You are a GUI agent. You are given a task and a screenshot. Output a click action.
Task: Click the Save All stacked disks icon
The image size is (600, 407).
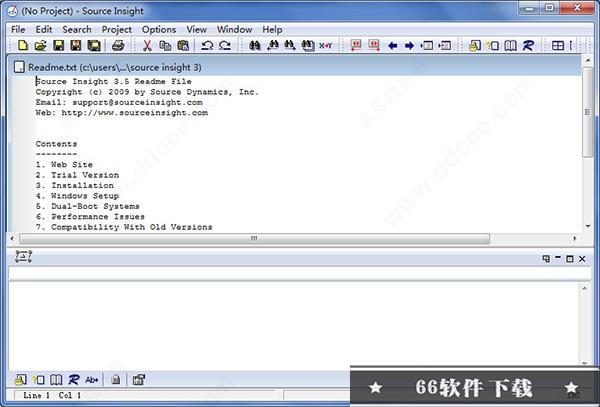(94, 46)
